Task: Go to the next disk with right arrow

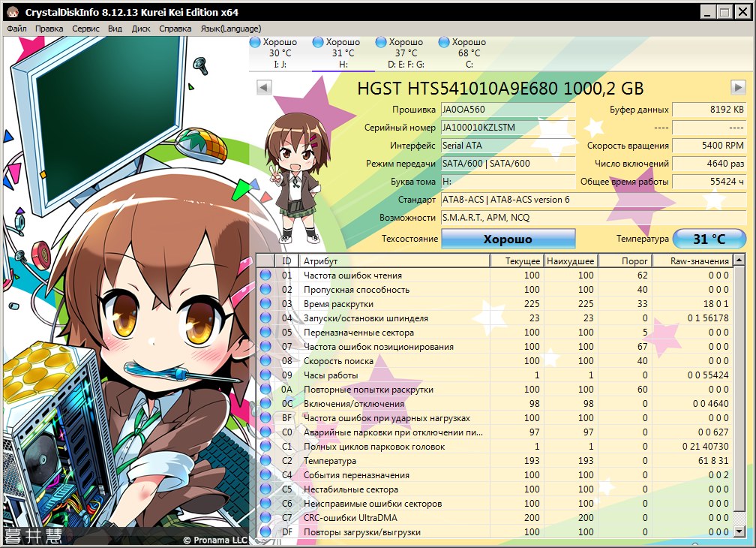Action: [x=738, y=88]
